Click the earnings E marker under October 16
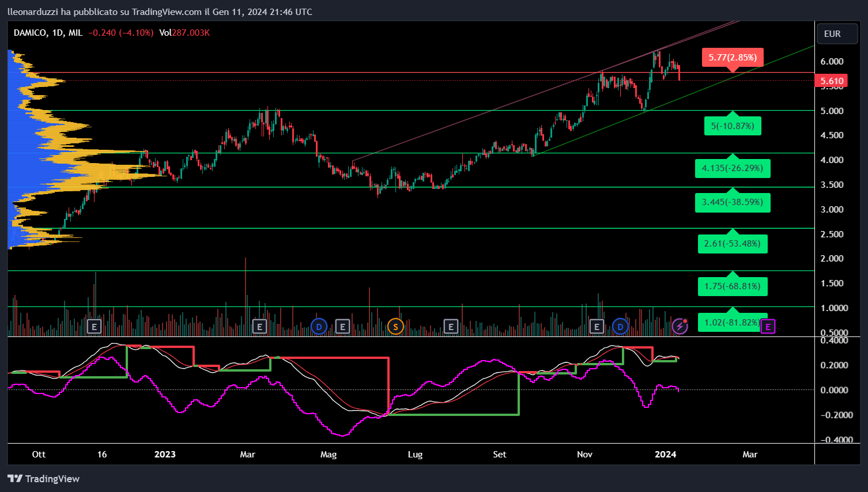This screenshot has height=492, width=868. pos(94,327)
